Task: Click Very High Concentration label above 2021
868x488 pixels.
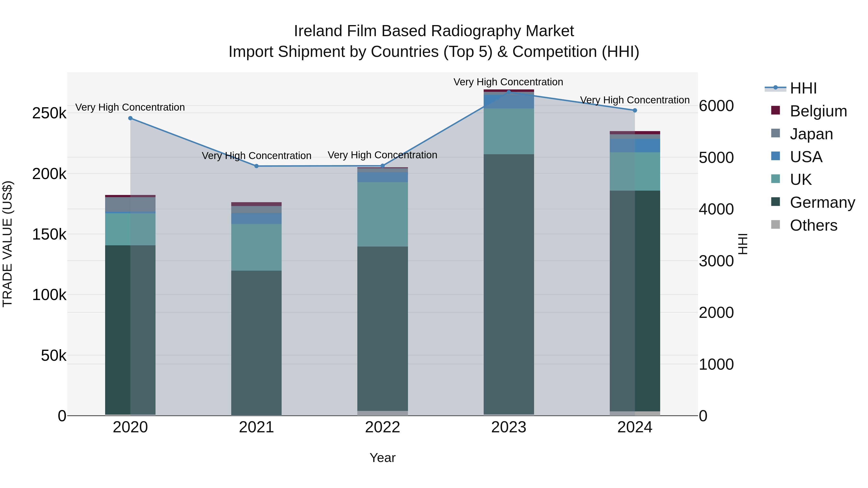Action: [x=257, y=156]
